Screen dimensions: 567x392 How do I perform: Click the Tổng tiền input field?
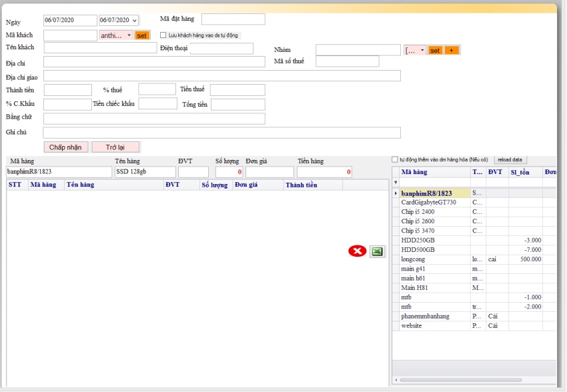pos(238,105)
